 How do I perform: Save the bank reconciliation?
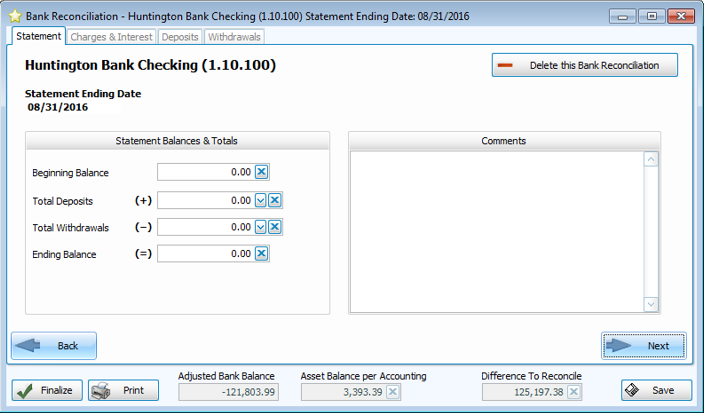tap(656, 390)
